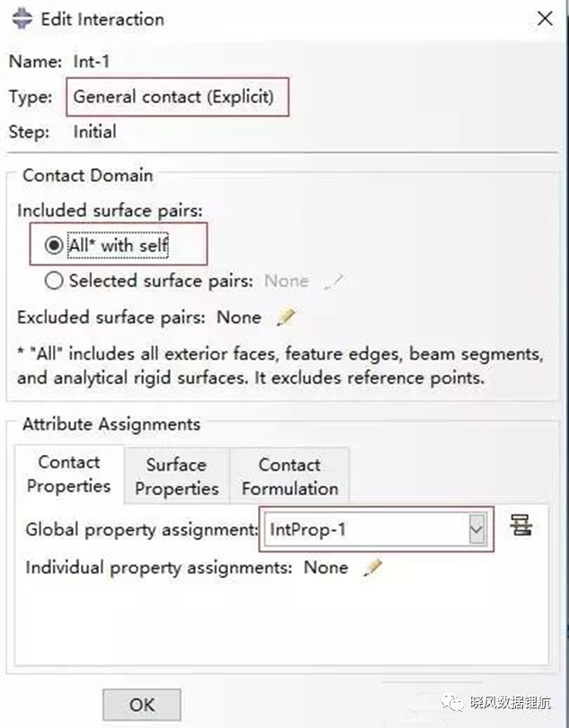Click the Abaqus icon in title bar
569x728 pixels.
pos(22,19)
